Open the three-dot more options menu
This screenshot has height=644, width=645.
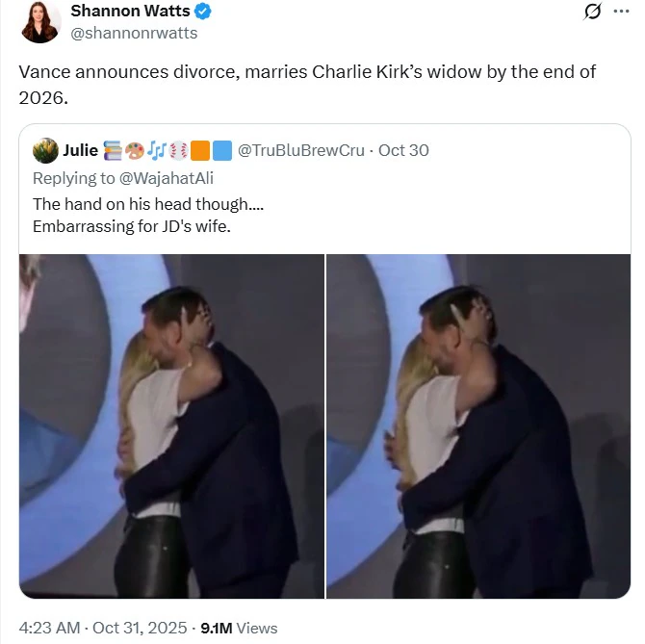[621, 13]
